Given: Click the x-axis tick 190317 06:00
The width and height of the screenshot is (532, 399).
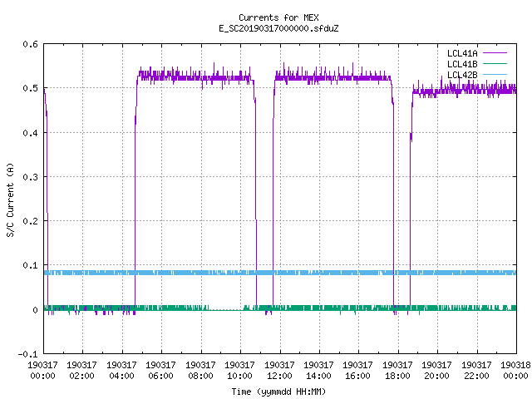Looking at the screenshot, I should pos(160,370).
